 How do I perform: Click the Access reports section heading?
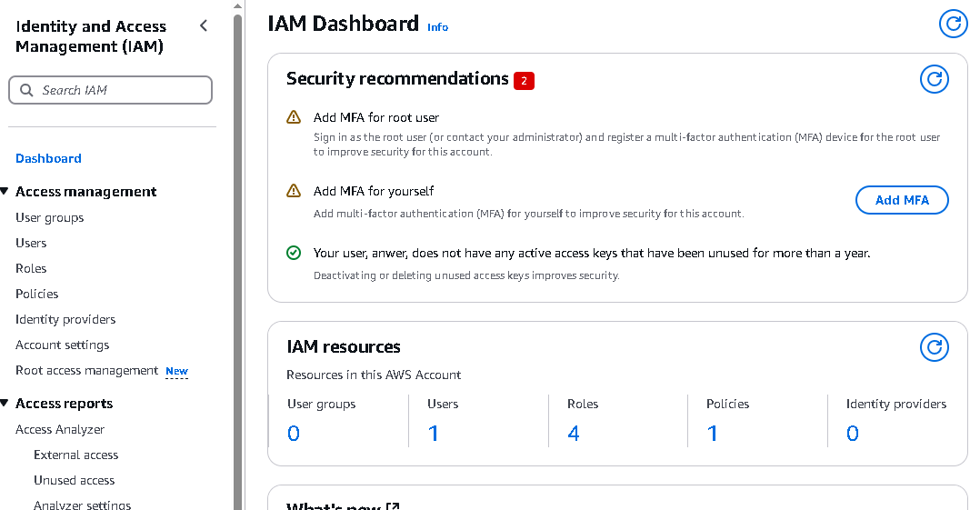(x=64, y=404)
